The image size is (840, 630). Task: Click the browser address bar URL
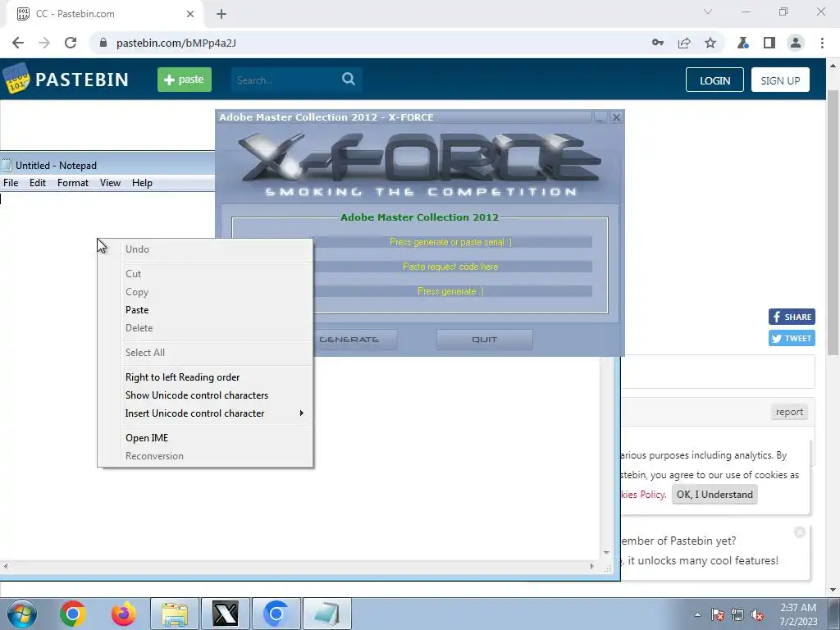(176, 43)
